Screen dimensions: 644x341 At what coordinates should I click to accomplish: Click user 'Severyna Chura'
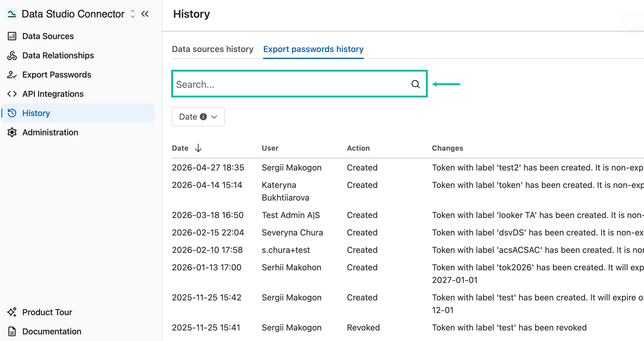(292, 232)
